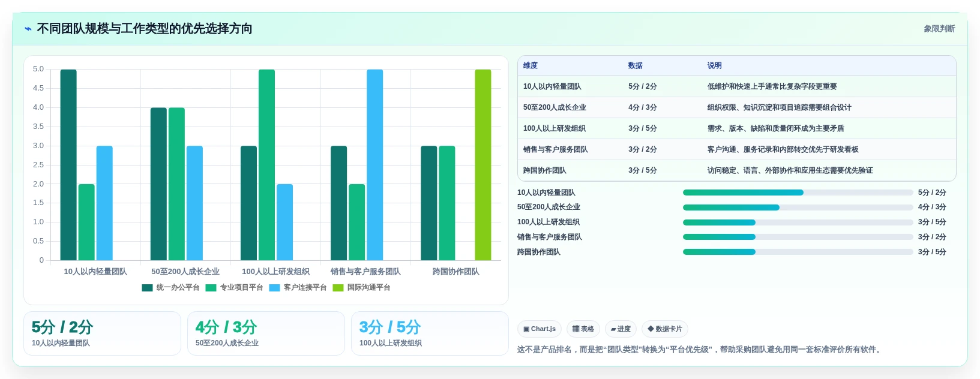Click the 100人以上研发组织 progress bar
980x379 pixels.
click(x=798, y=222)
